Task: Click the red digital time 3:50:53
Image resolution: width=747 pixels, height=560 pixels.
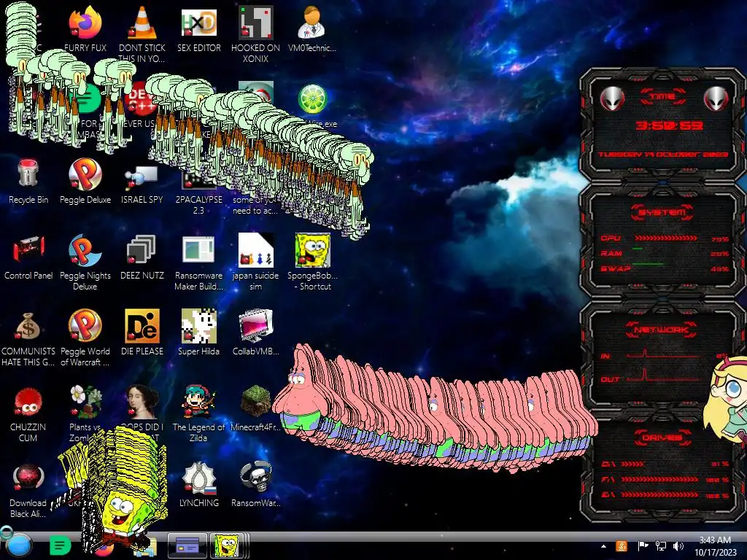Action: [x=669, y=125]
